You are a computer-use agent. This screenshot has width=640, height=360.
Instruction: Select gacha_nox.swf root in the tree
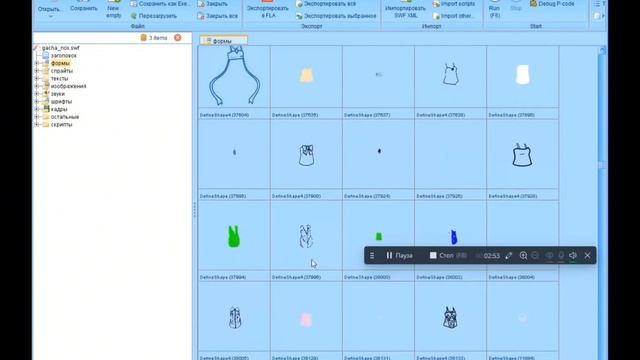pyautogui.click(x=60, y=48)
